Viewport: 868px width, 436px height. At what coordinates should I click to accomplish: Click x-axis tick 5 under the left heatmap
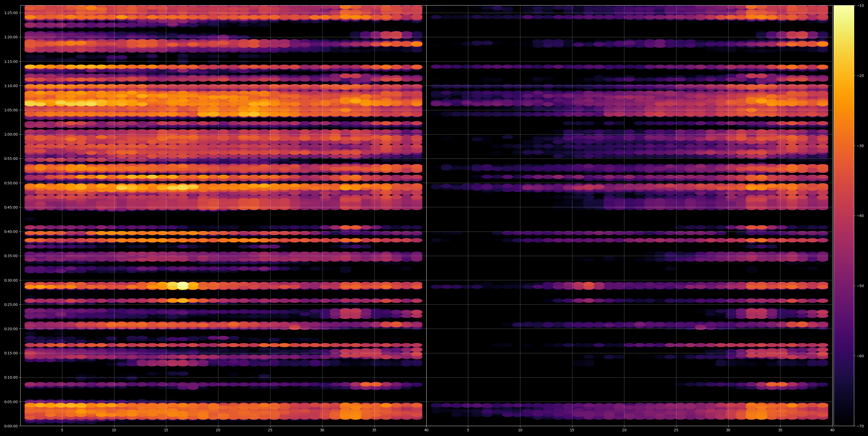click(62, 430)
